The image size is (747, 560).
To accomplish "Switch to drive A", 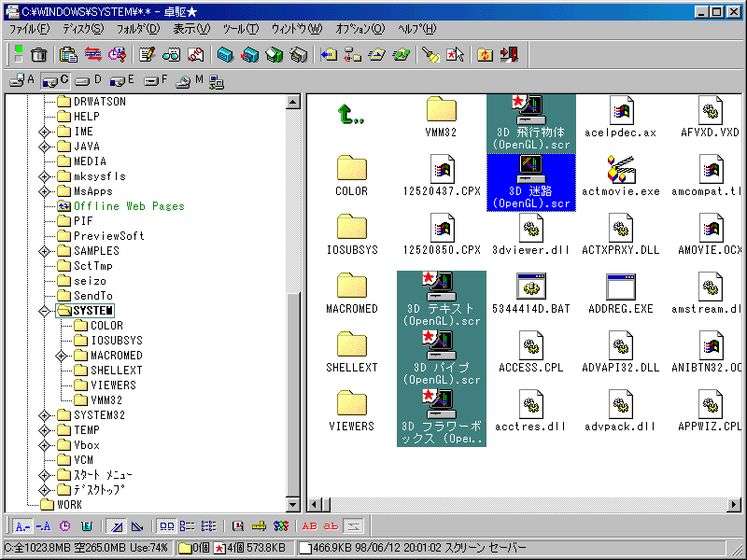I will click(22, 81).
